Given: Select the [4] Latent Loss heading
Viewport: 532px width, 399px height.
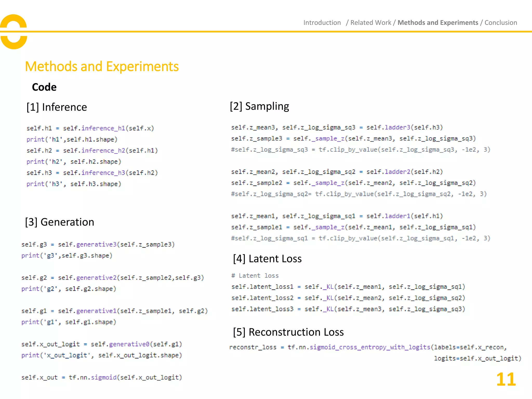Looking at the screenshot, I should 267,259.
